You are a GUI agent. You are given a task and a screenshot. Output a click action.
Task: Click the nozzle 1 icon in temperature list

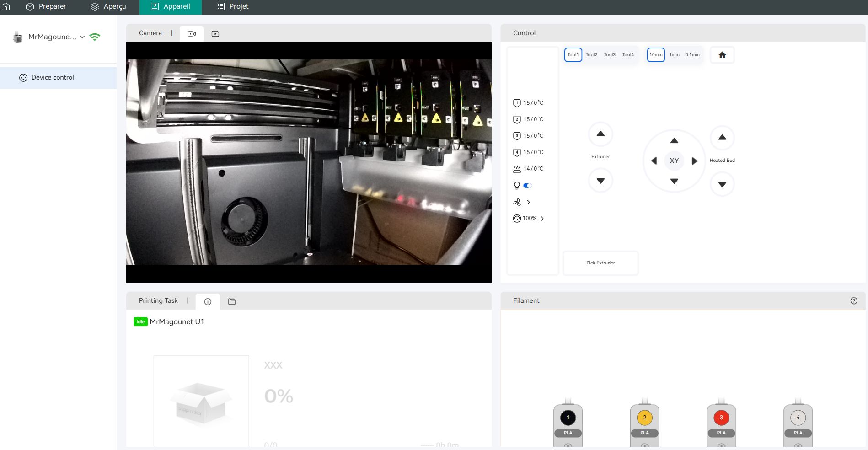point(517,103)
